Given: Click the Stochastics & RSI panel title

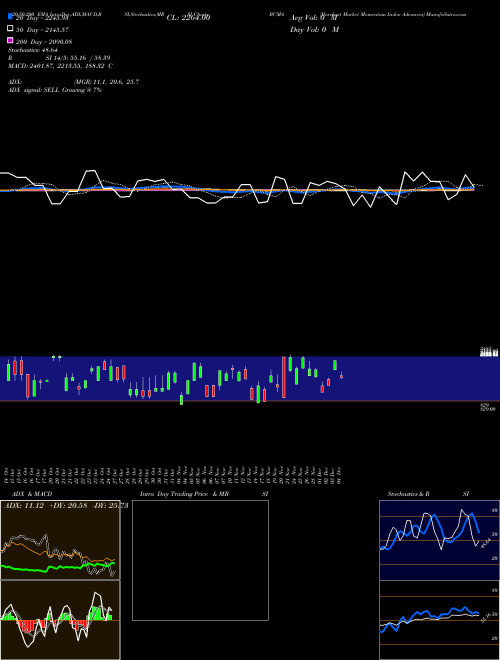Looking at the screenshot, I should click(x=428, y=494).
